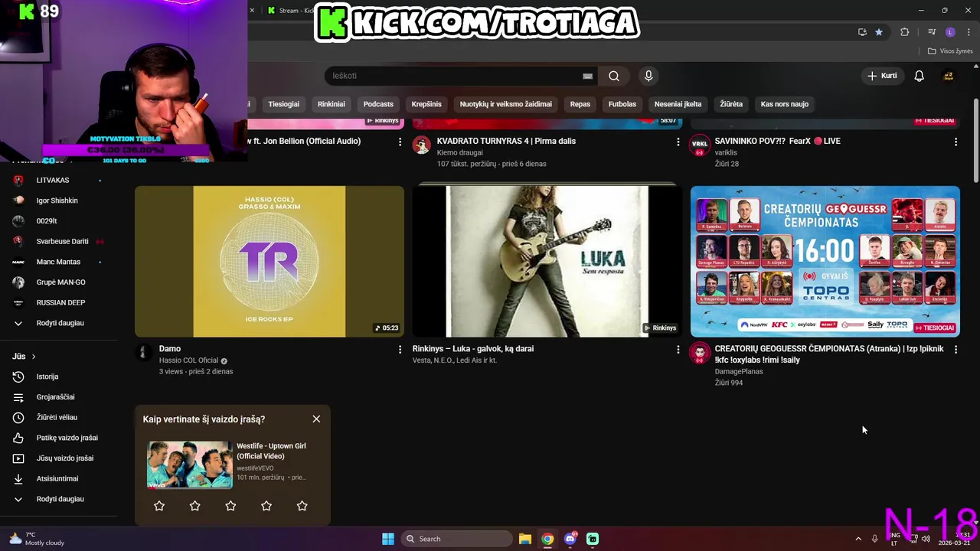Open Igor Shishkin subscription channel
This screenshot has height=551, width=980.
pyautogui.click(x=58, y=201)
